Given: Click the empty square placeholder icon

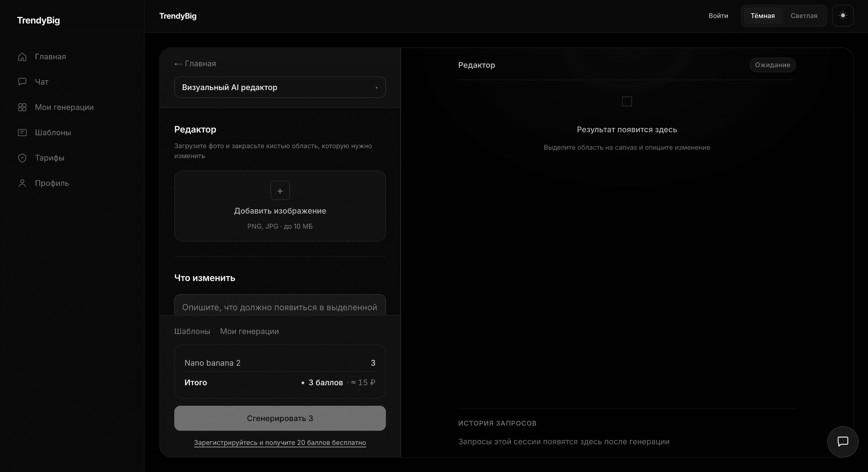Looking at the screenshot, I should 627,101.
